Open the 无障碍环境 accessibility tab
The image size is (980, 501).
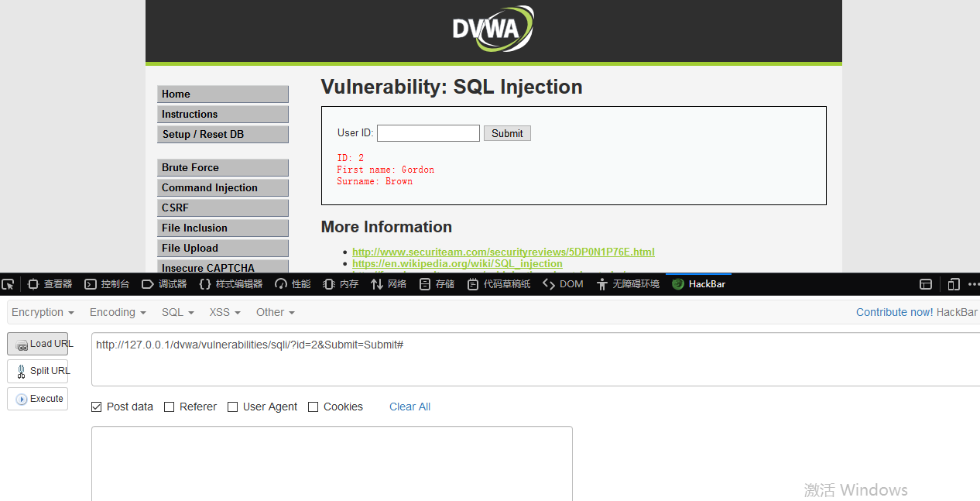click(628, 284)
